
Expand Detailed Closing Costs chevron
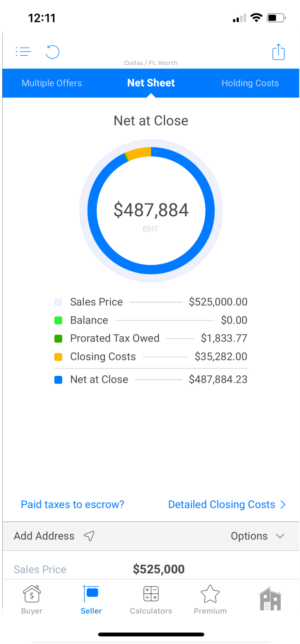pyautogui.click(x=283, y=505)
